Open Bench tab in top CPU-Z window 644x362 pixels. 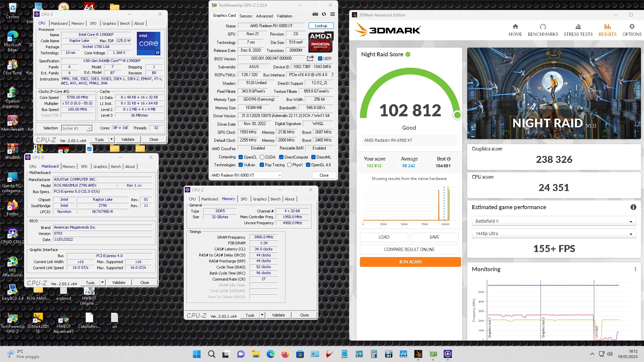pyautogui.click(x=125, y=23)
